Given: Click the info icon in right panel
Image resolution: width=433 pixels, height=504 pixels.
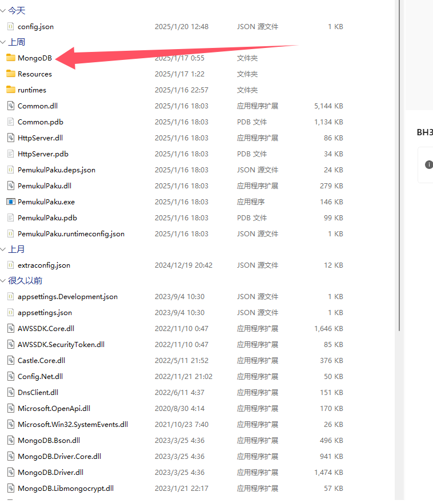Looking at the screenshot, I should pos(428,164).
